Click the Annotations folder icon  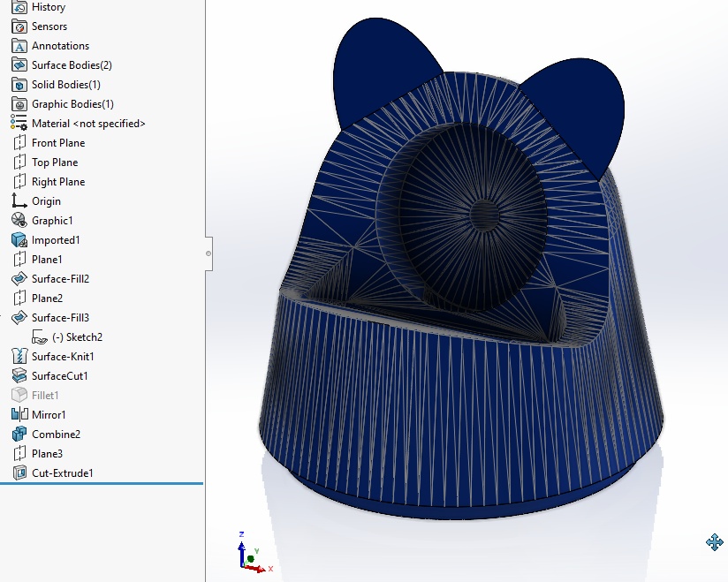coord(19,46)
